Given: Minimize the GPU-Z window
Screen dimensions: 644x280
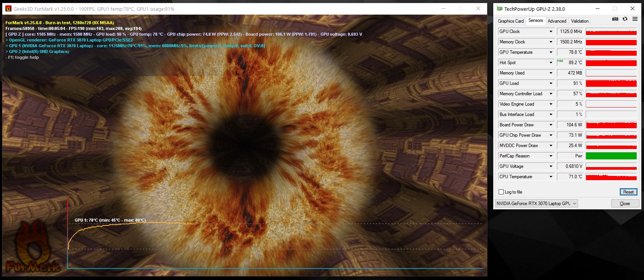Looking at the screenshot, I should coord(598,8).
